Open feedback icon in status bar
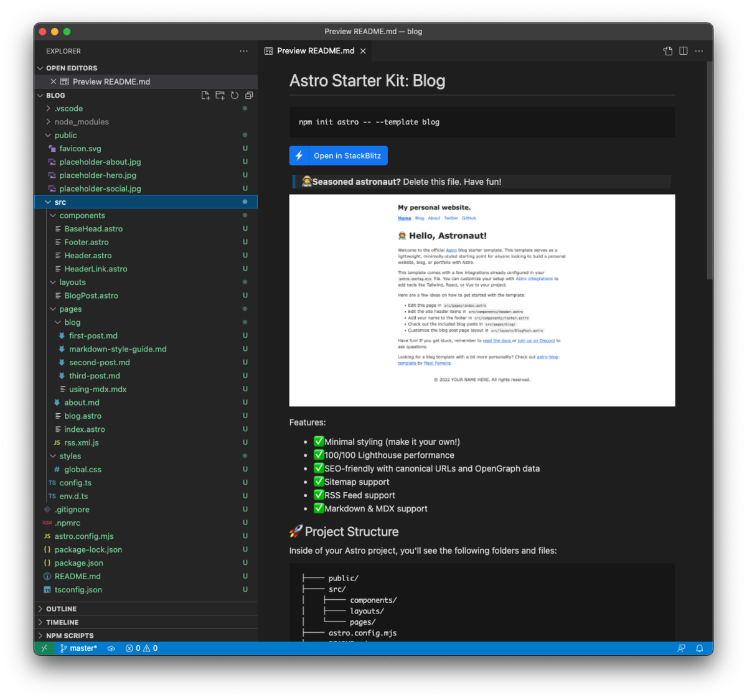This screenshot has width=747, height=700. [x=682, y=648]
